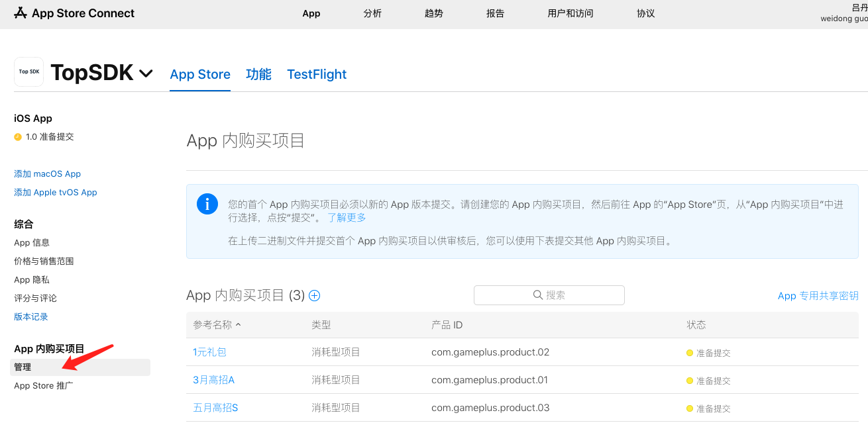The width and height of the screenshot is (868, 423).
Task: Sort by 参考名称 column header
Action: pos(217,325)
